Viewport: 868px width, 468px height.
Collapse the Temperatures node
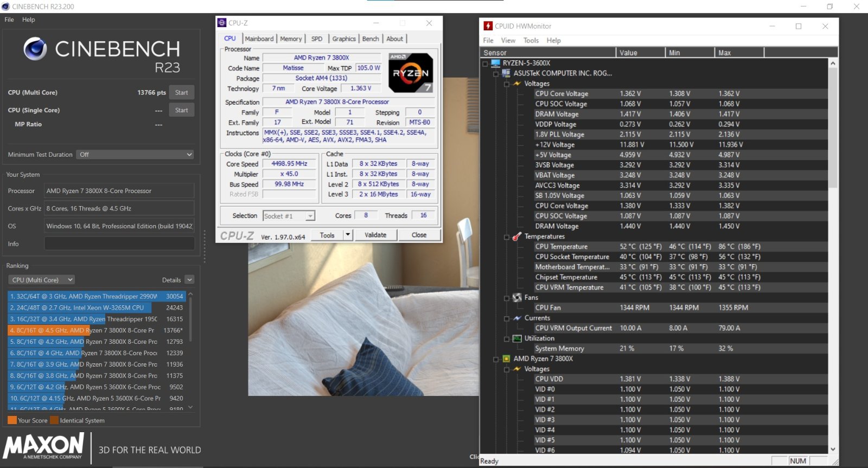[507, 237]
